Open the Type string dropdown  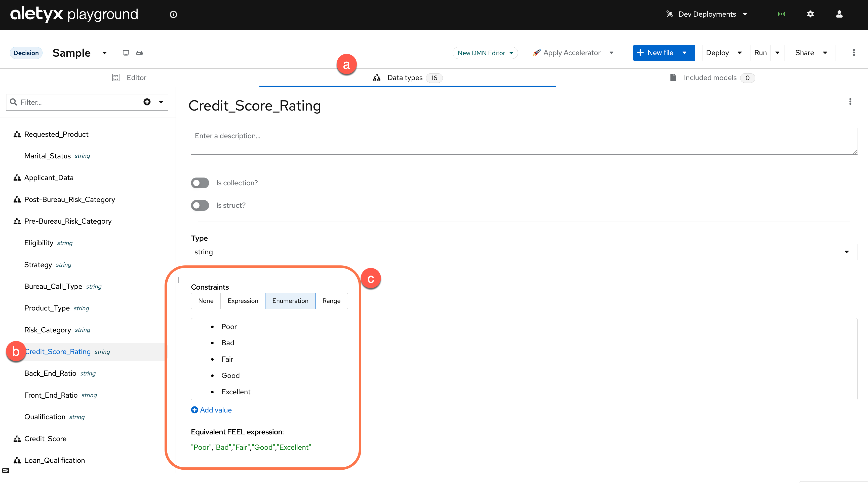(x=524, y=252)
